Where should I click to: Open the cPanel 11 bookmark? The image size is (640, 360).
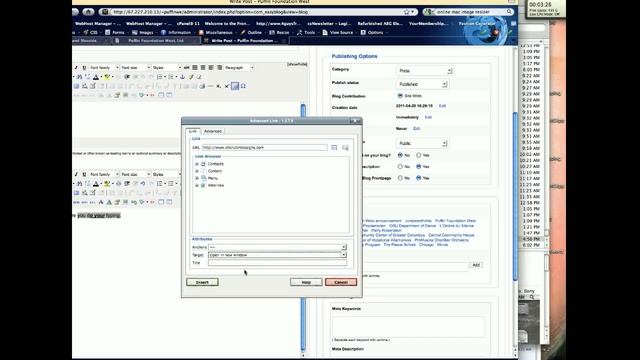[188, 24]
